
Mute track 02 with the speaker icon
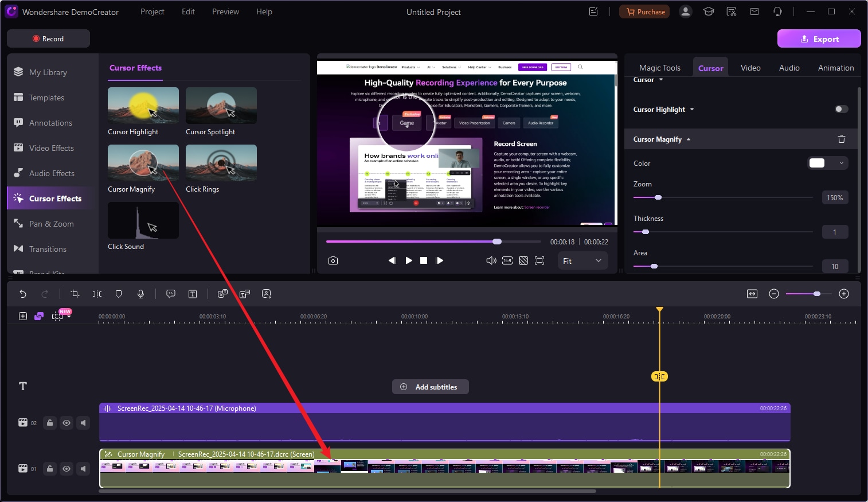[x=83, y=423]
